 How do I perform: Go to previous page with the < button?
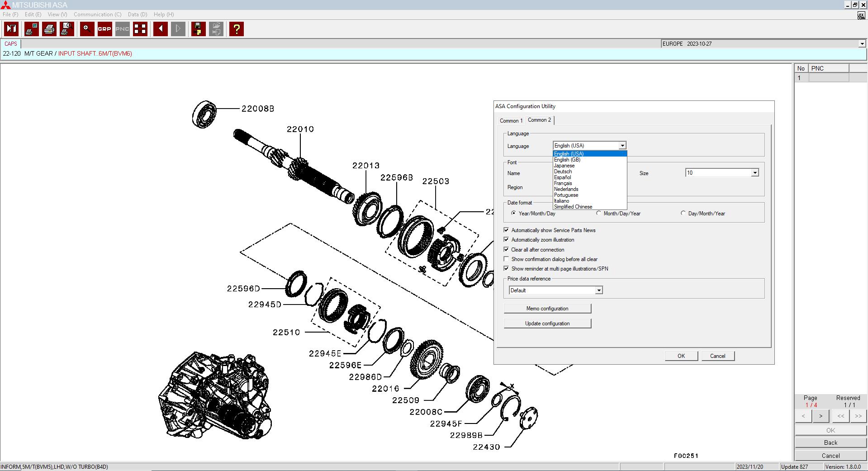point(803,416)
